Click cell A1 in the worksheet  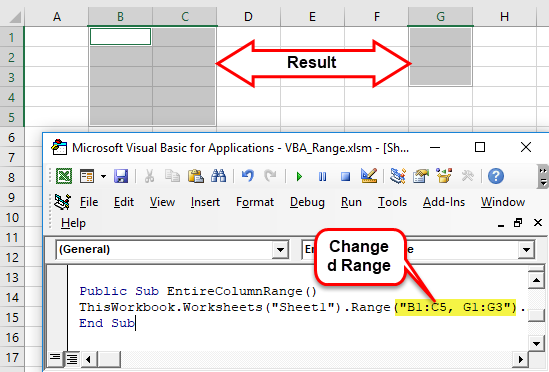pyautogui.click(x=56, y=37)
